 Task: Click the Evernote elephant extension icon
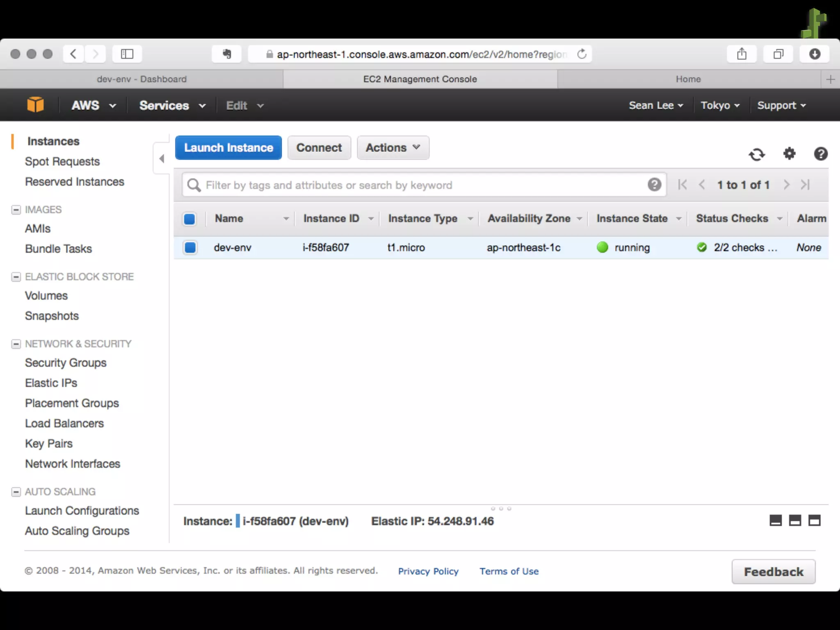(226, 54)
